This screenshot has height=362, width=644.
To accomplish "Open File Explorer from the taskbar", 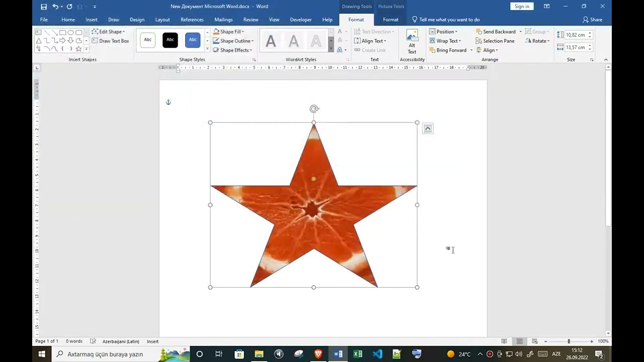I will 259,354.
